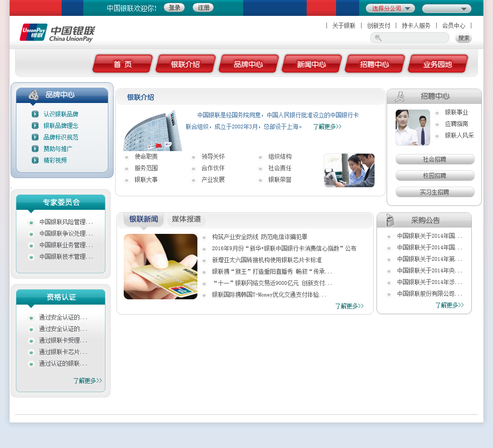Image resolution: width=493 pixels, height=448 pixels.
Task: Click the UnionPay building thumbnail
Action: 153,130
